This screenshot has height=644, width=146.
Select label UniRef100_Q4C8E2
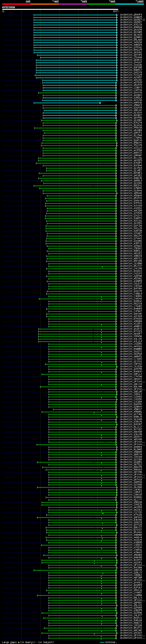coord(131,175)
